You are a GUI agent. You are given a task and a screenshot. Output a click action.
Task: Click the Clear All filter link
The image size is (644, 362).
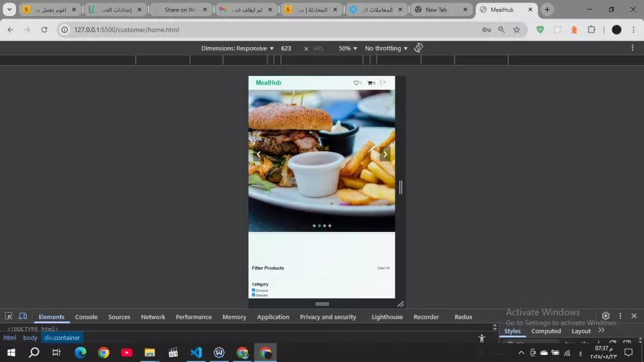[x=384, y=268]
